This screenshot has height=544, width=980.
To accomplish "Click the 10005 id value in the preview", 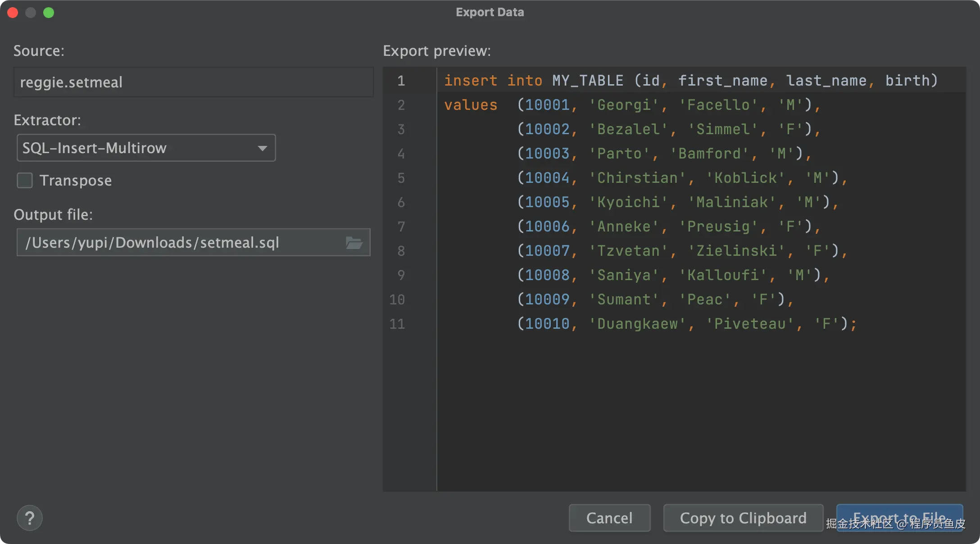I will click(547, 202).
